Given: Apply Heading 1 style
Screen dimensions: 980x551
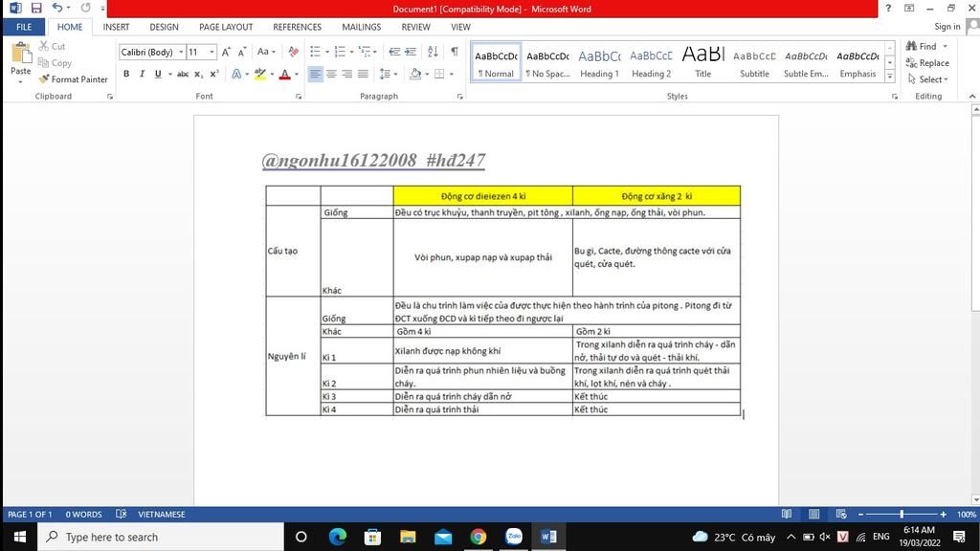Looking at the screenshot, I should click(x=599, y=64).
